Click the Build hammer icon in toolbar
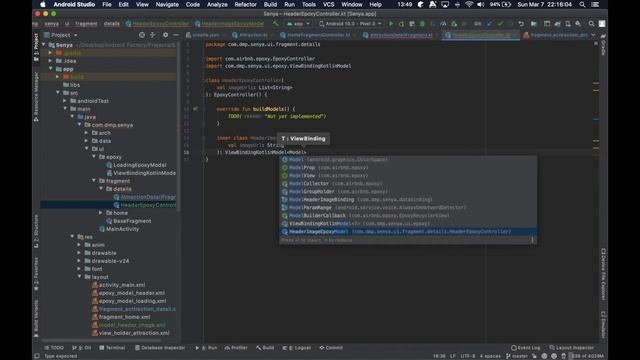 coord(276,24)
